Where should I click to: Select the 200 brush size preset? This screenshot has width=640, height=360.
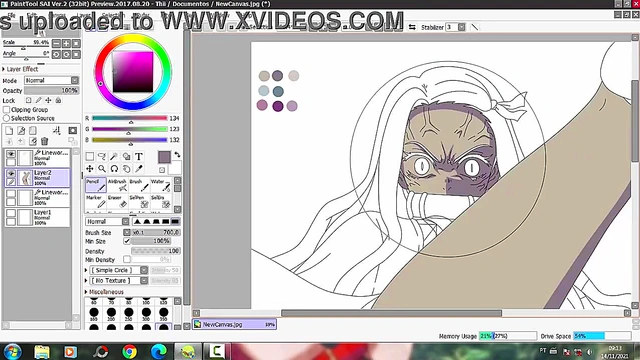pos(111,313)
